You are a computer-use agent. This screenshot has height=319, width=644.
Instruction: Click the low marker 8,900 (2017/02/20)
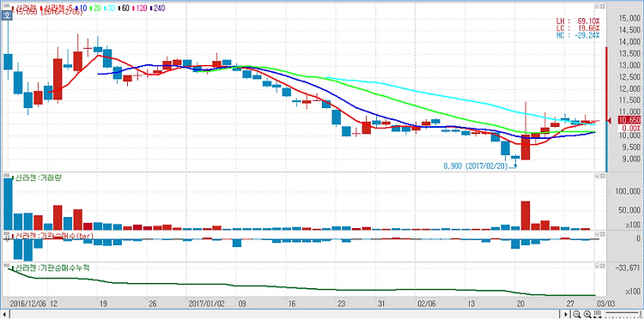[x=475, y=166]
